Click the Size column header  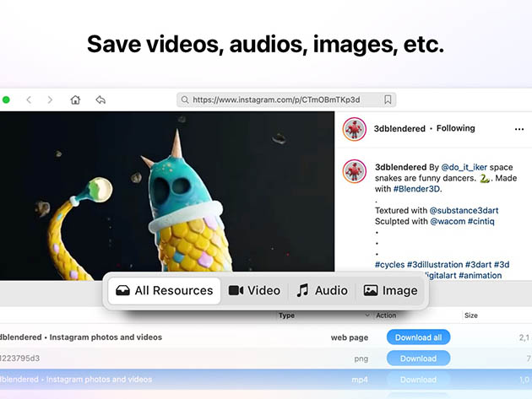click(471, 315)
